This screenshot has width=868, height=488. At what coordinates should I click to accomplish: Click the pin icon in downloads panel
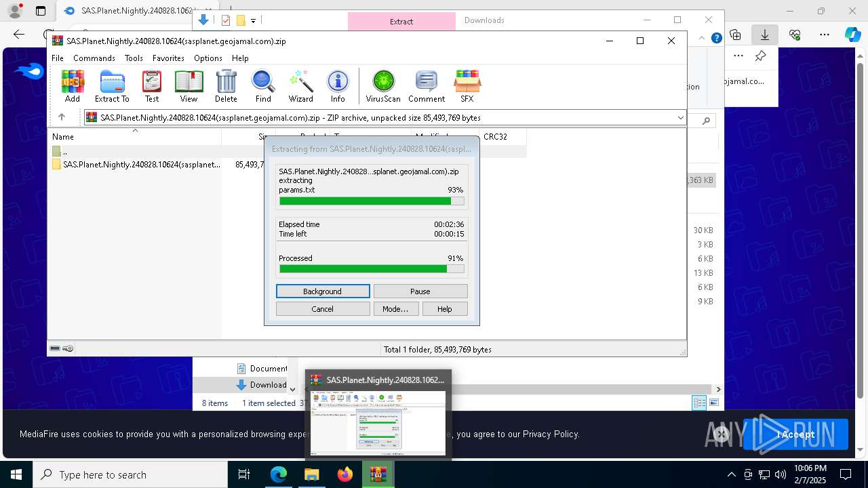click(x=760, y=56)
